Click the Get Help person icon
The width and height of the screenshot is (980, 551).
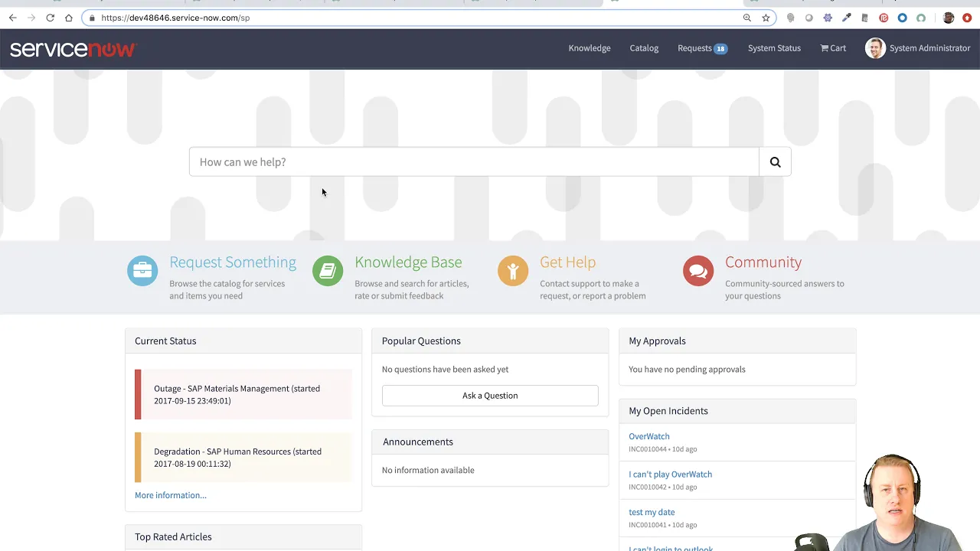pos(513,270)
